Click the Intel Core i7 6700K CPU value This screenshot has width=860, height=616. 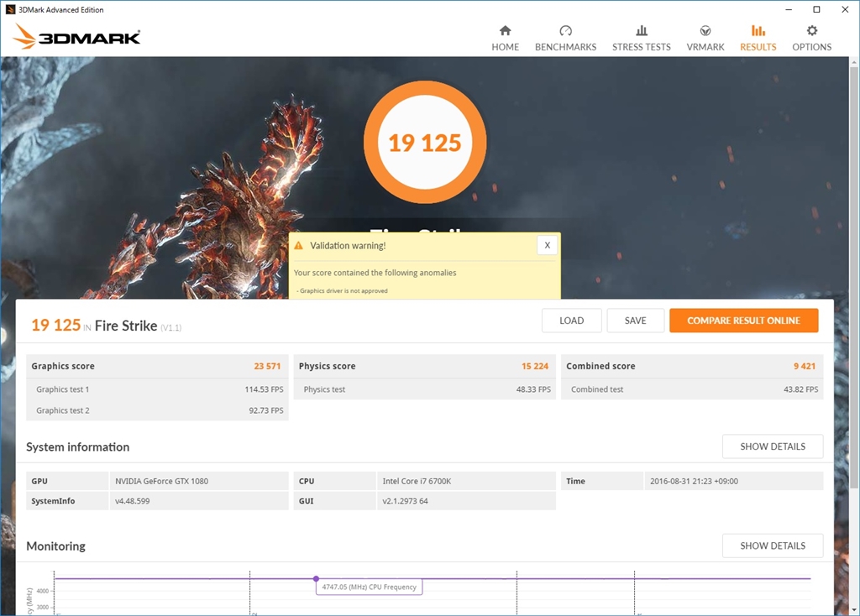[417, 481]
